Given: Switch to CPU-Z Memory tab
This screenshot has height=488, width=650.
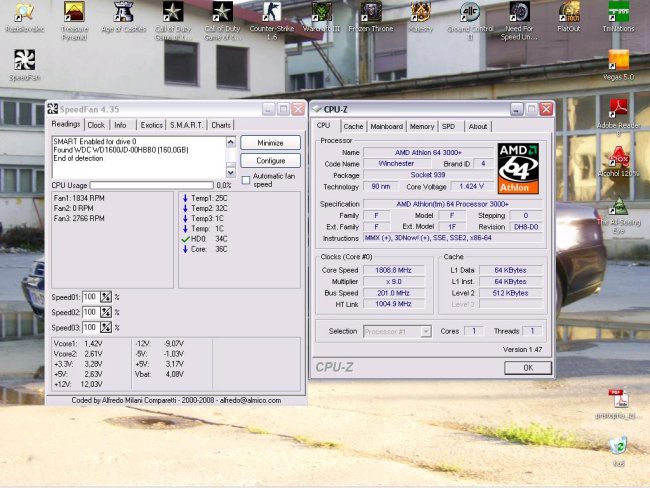Looking at the screenshot, I should (422, 126).
